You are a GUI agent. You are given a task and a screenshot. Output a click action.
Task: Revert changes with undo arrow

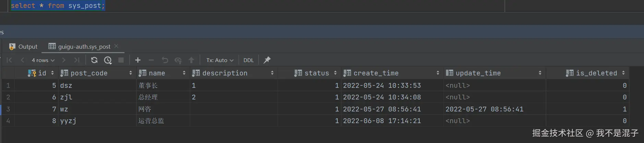coord(165,60)
